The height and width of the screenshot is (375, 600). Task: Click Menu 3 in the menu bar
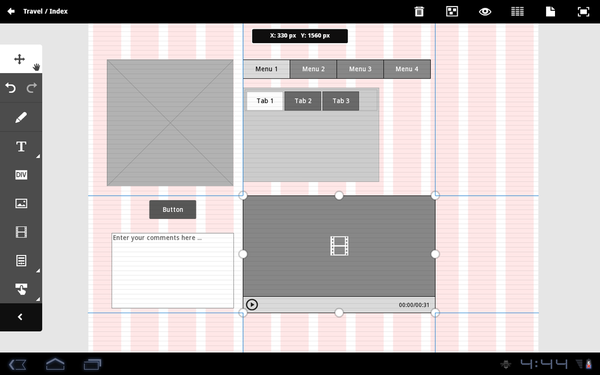360,69
